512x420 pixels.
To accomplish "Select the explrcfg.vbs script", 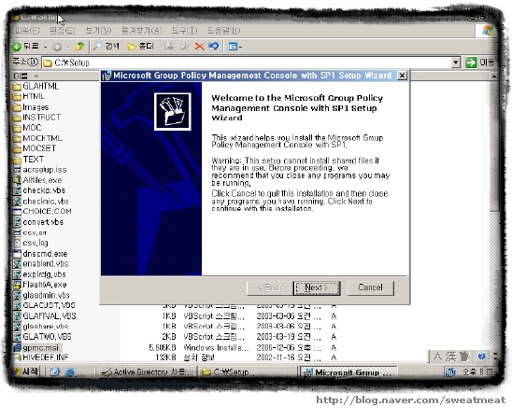I will [39, 274].
